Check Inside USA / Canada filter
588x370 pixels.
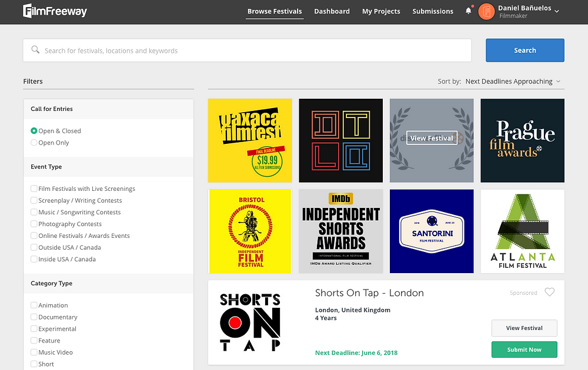pyautogui.click(x=34, y=259)
